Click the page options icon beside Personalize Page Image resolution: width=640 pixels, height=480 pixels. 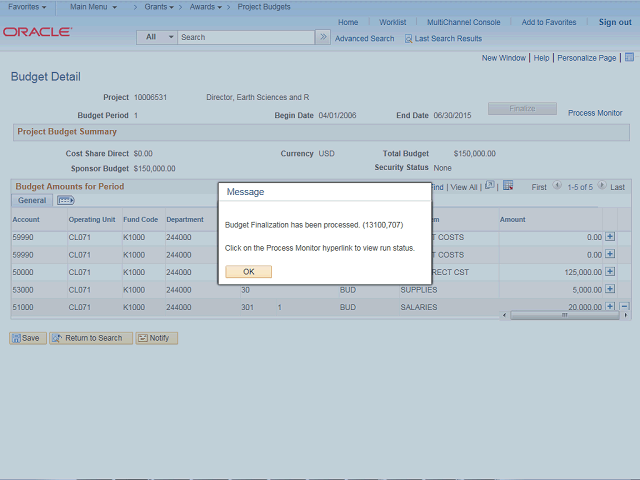point(629,57)
